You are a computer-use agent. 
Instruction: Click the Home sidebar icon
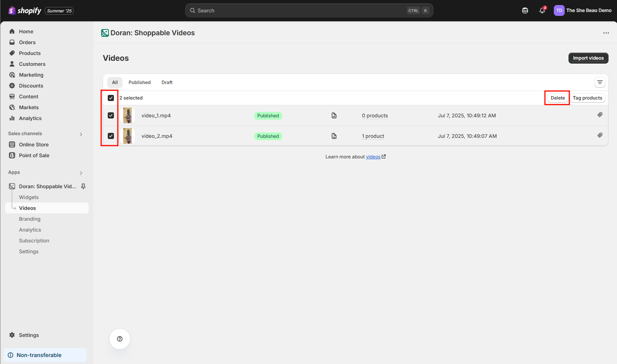[12, 31]
